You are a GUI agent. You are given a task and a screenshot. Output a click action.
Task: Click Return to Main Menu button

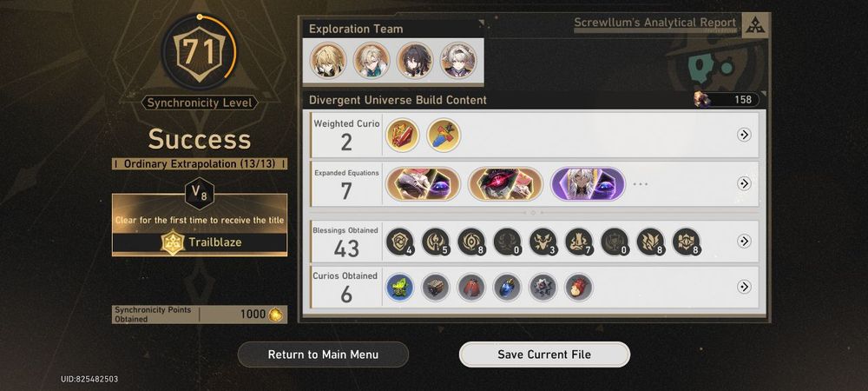[x=323, y=355]
